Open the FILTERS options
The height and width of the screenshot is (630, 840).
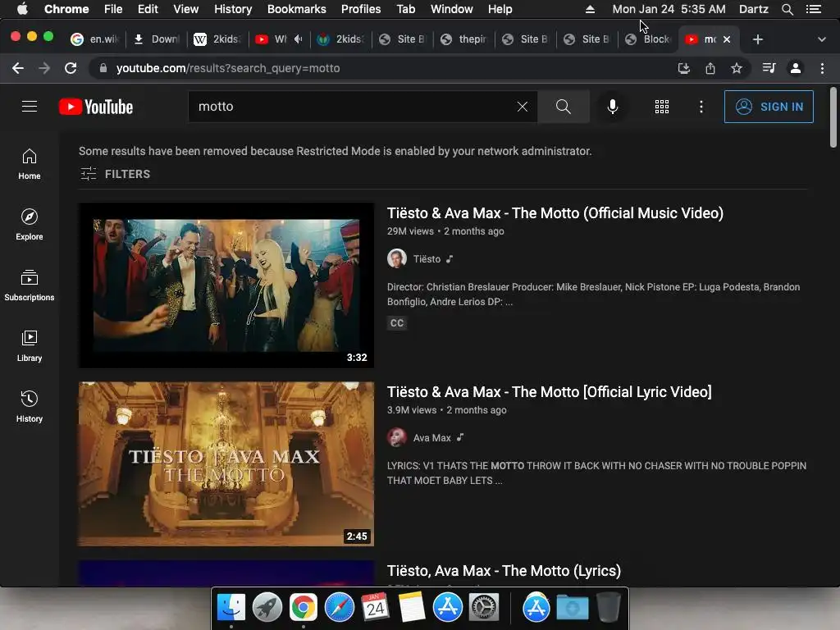115,174
